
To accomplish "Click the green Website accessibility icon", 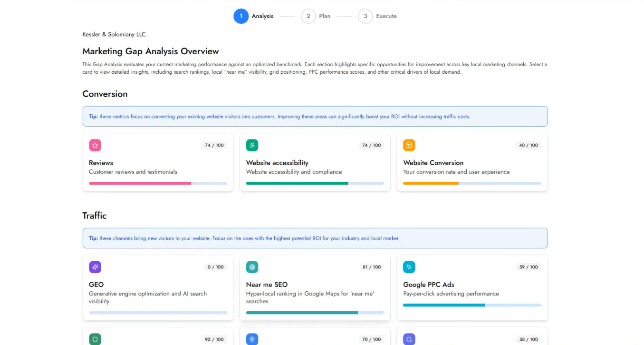I will 252,145.
